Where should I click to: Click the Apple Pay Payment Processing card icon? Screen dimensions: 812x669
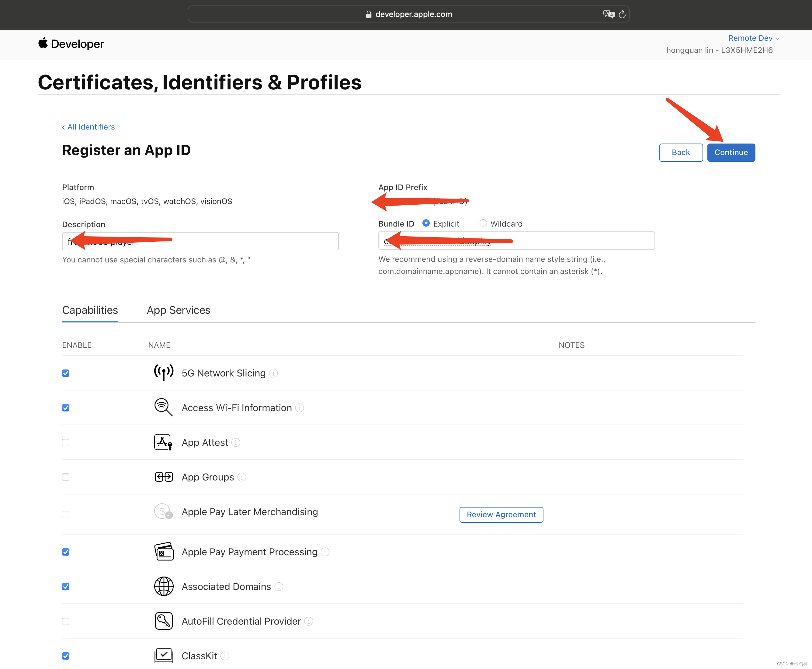[x=163, y=551]
